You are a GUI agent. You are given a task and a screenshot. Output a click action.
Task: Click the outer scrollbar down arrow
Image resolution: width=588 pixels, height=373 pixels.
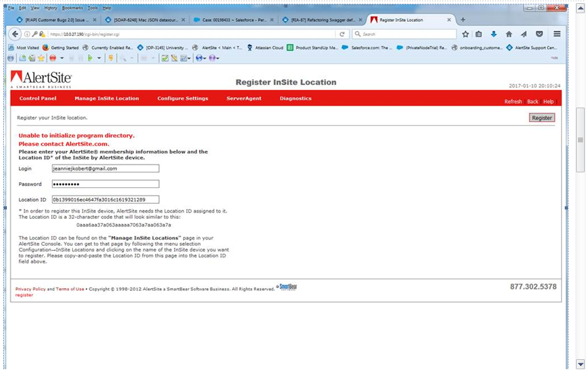coord(580,364)
